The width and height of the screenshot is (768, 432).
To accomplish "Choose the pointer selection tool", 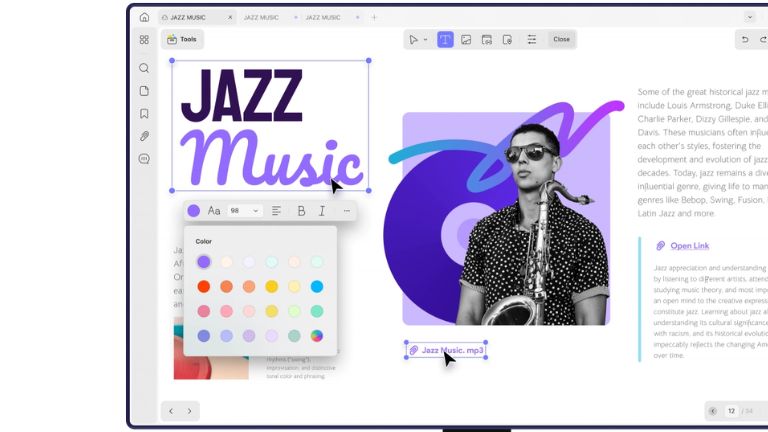I will point(413,39).
